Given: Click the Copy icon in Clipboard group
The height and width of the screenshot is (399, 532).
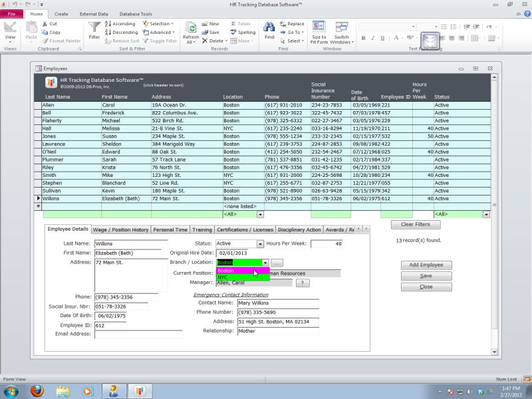Looking at the screenshot, I should (50, 32).
